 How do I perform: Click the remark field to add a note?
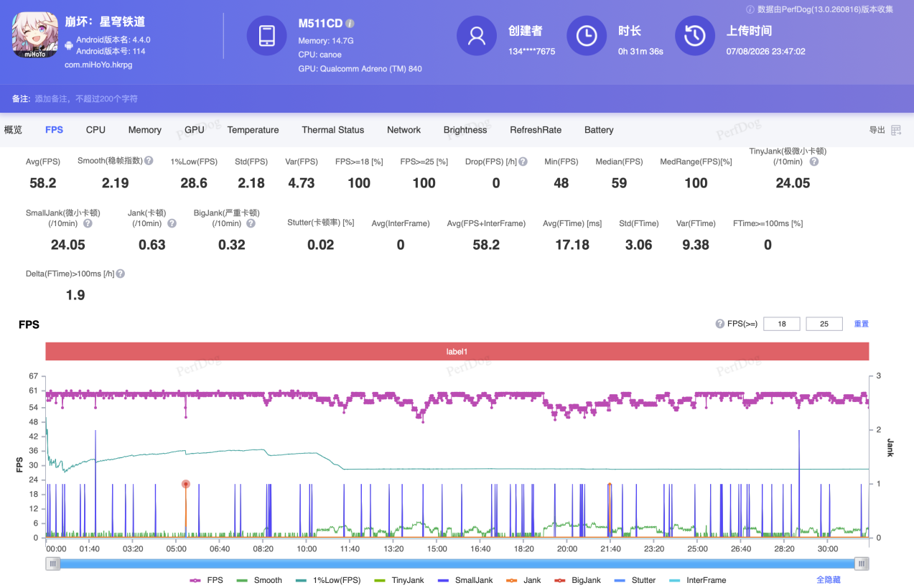[86, 98]
